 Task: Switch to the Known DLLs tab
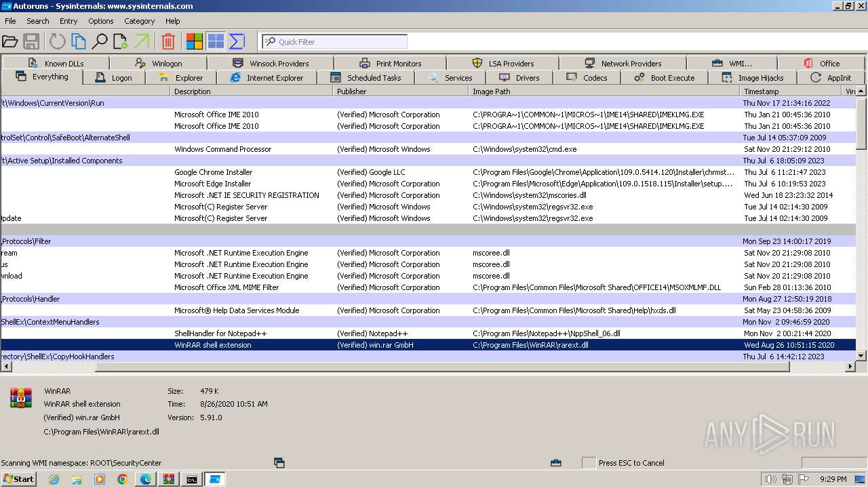coord(56,63)
